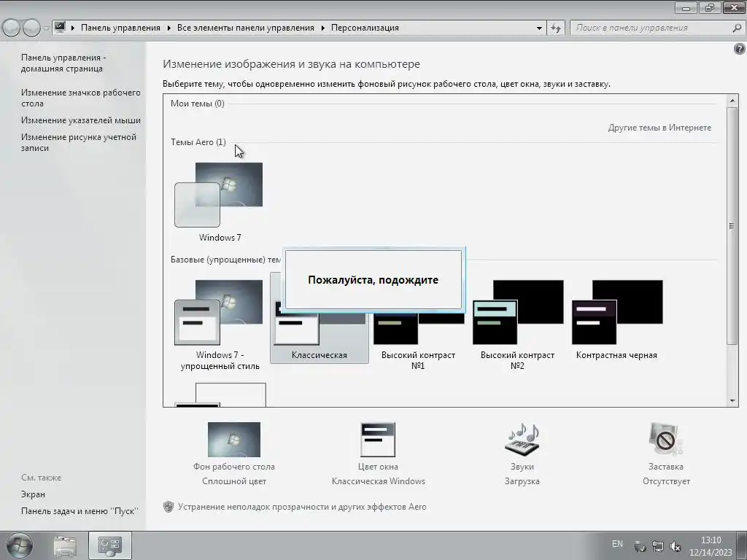Open Фон рабочего стола settings icon
The height and width of the screenshot is (560, 747).
(234, 440)
